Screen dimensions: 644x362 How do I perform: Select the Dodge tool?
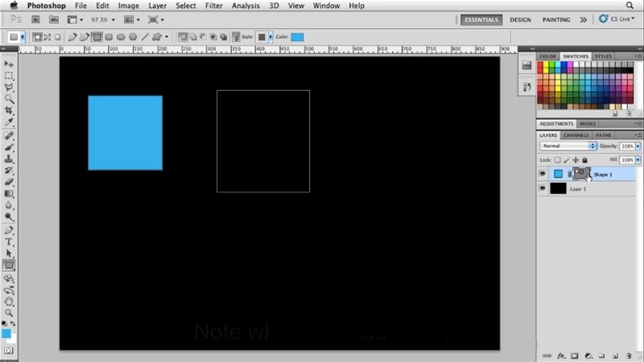point(9,216)
